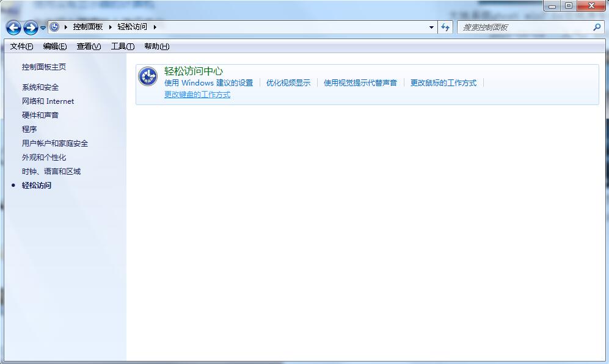Click the Control Panel icon in address bar
The height and width of the screenshot is (364, 609).
[x=55, y=27]
